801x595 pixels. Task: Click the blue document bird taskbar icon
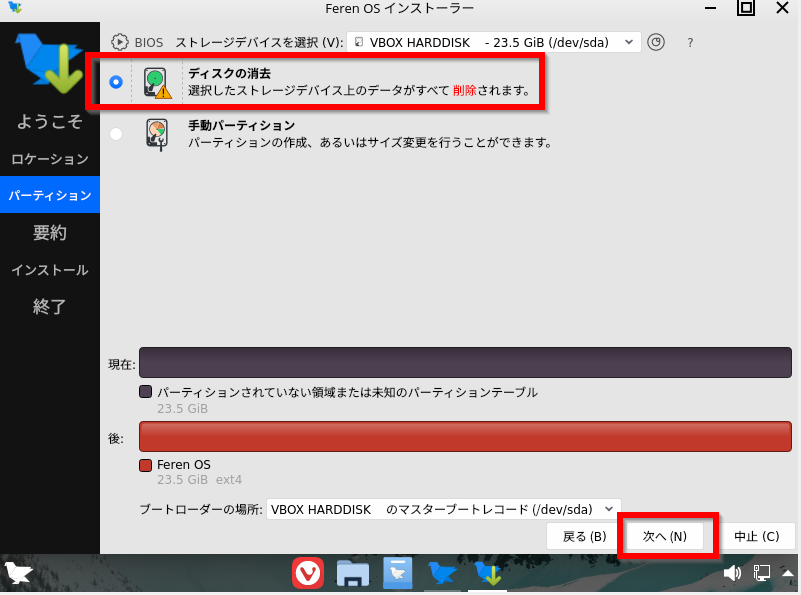pyautogui.click(x=397, y=573)
